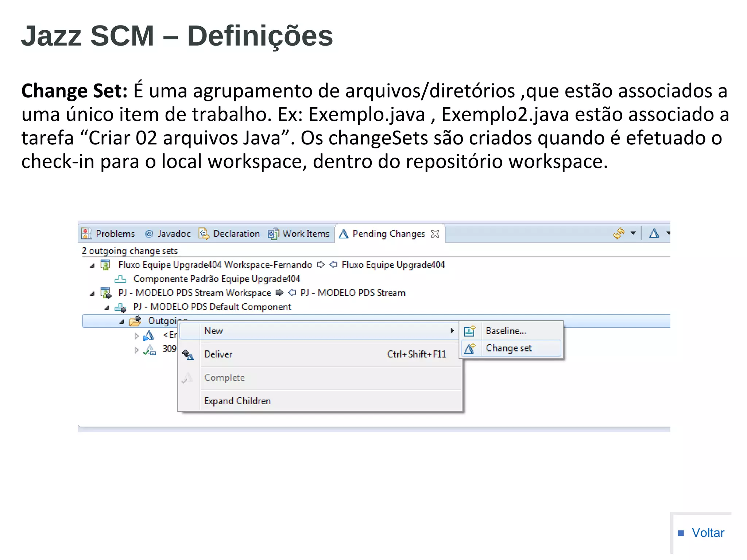Switch to the Declaration tab
The height and width of the screenshot is (560, 747).
pos(229,234)
